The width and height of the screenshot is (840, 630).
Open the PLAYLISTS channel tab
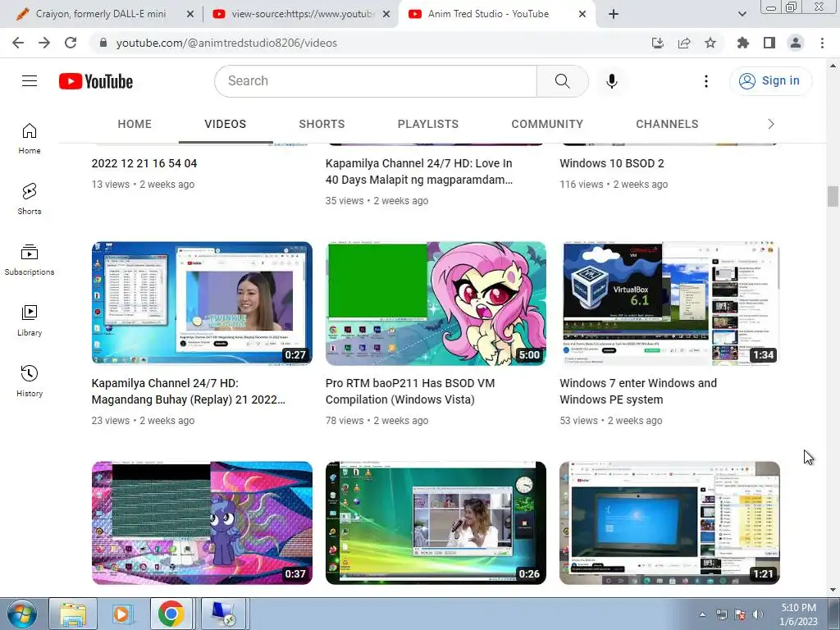click(428, 125)
